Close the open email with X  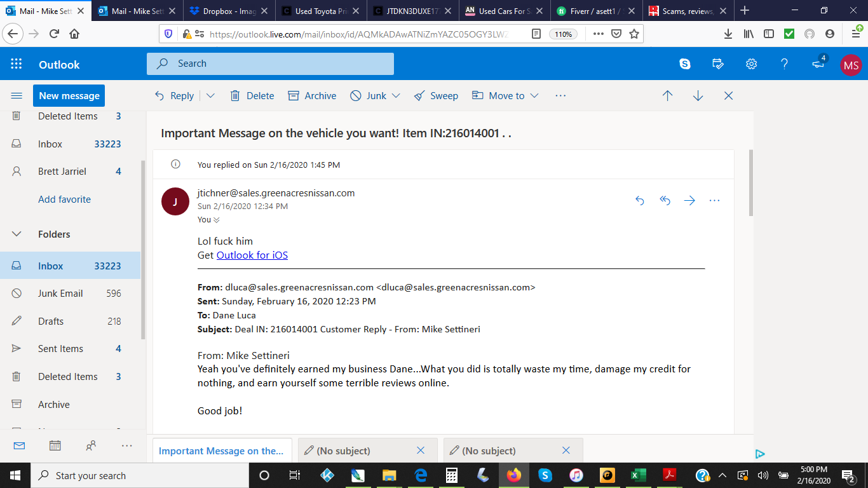tap(729, 96)
